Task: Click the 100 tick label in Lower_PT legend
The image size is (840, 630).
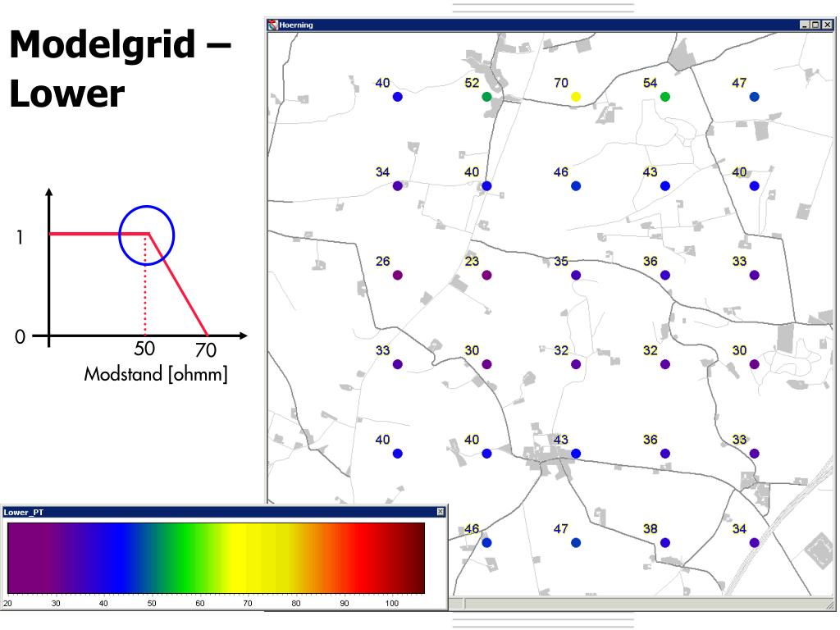Action: coord(391,603)
